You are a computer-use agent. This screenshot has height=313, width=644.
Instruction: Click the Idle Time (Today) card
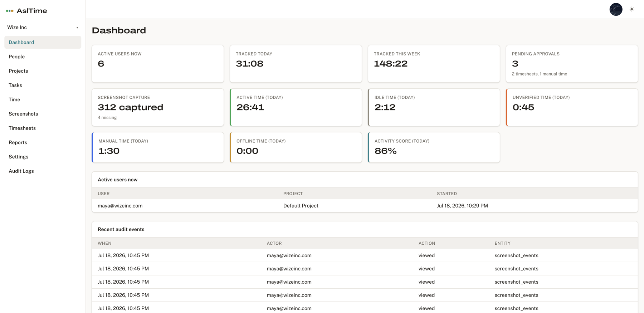pos(434,107)
